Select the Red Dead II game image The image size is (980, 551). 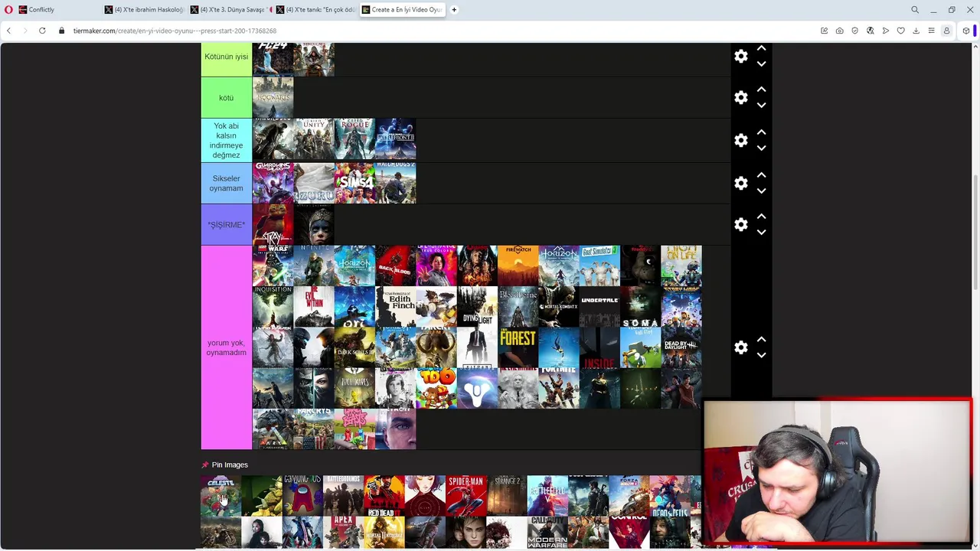coord(384,496)
